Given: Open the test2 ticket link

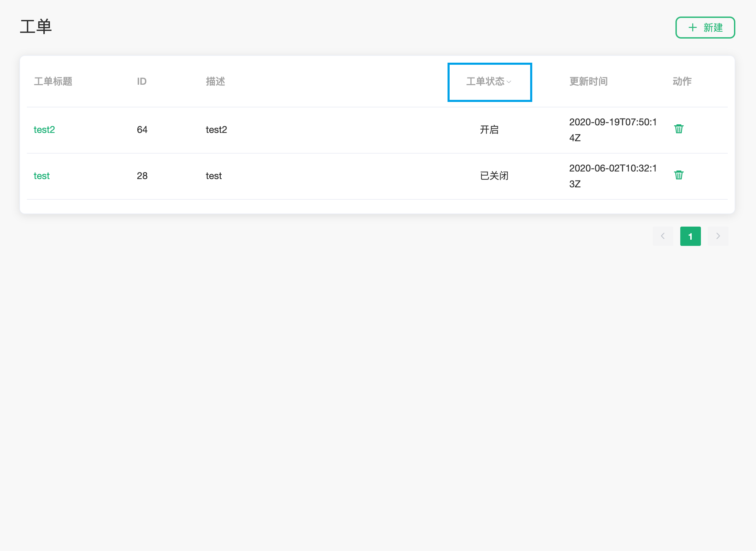Looking at the screenshot, I should pos(44,130).
